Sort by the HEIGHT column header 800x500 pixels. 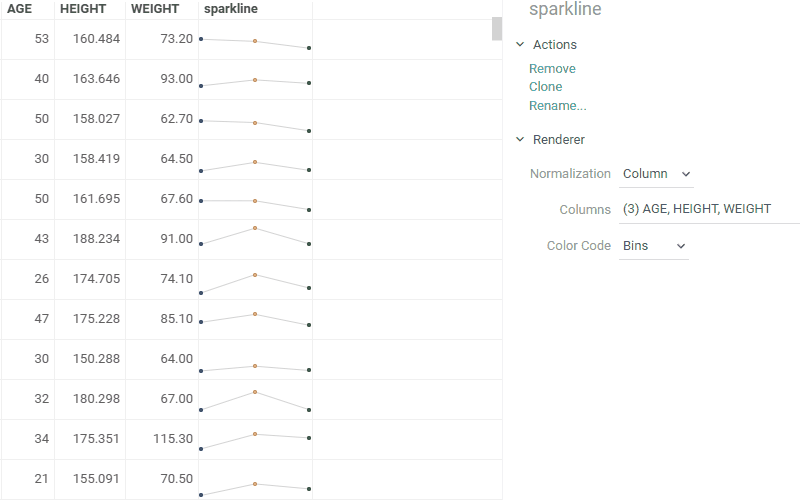(x=83, y=9)
